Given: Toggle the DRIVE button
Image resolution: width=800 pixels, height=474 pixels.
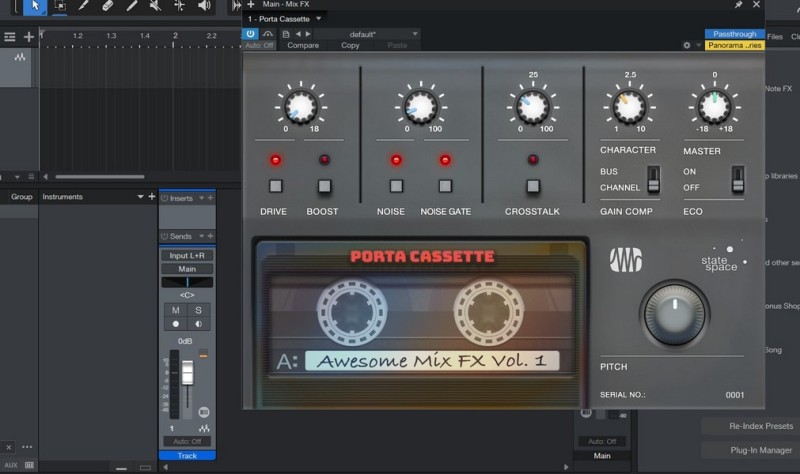Looking at the screenshot, I should pos(276,186).
